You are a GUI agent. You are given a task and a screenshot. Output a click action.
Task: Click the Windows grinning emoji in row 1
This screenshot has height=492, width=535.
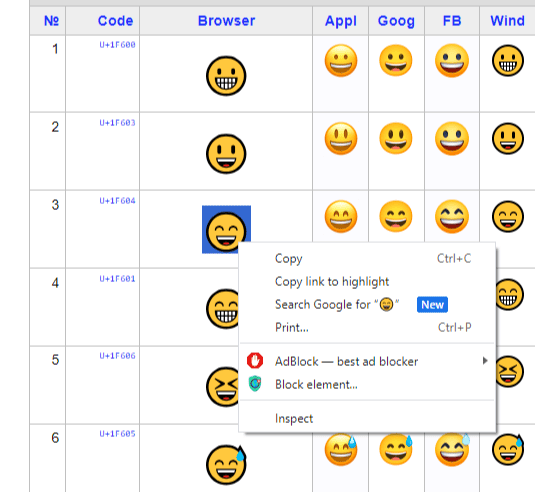pyautogui.click(x=508, y=61)
